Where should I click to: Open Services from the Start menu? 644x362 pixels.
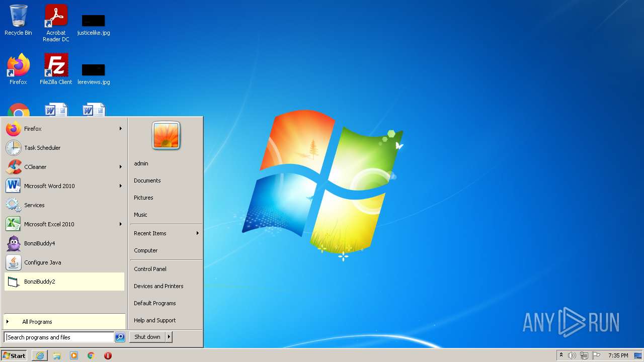click(x=64, y=205)
